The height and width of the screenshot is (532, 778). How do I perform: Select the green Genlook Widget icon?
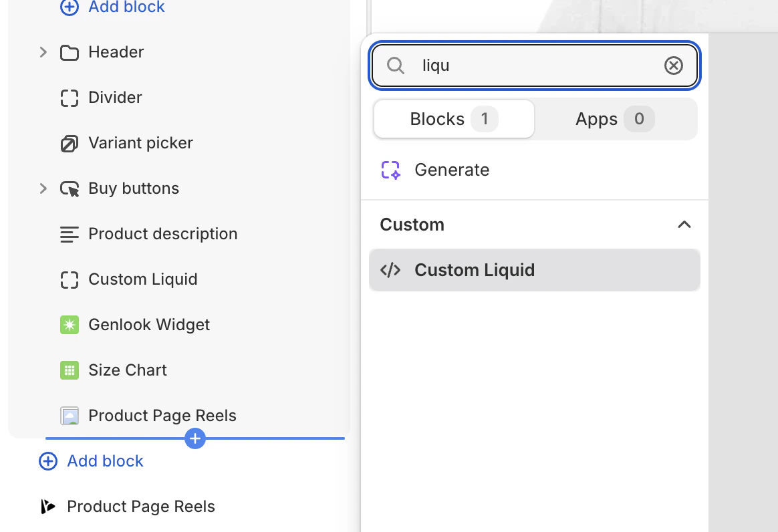pyautogui.click(x=70, y=325)
